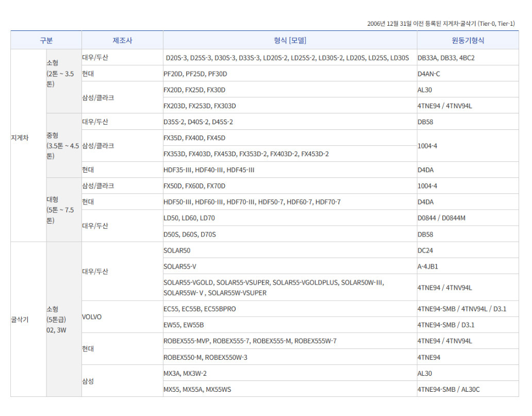Click the 1004-4 engine cell for FX50D row
Screen dimensions: 532x416
coord(468,186)
